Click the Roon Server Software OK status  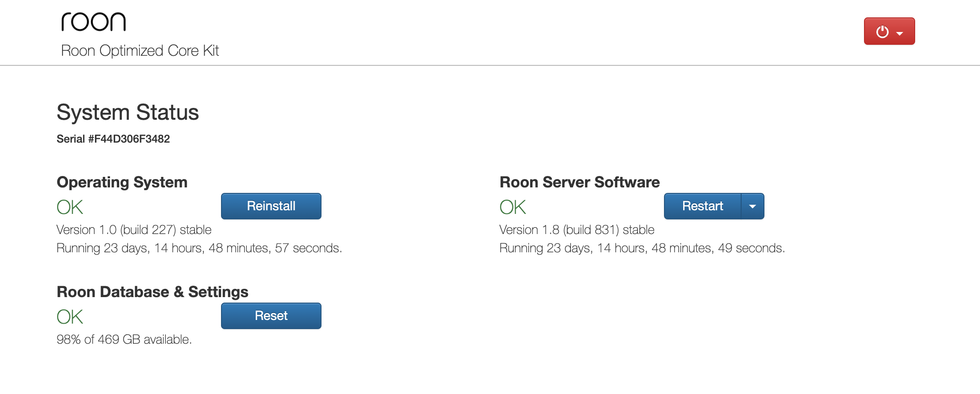click(x=513, y=208)
